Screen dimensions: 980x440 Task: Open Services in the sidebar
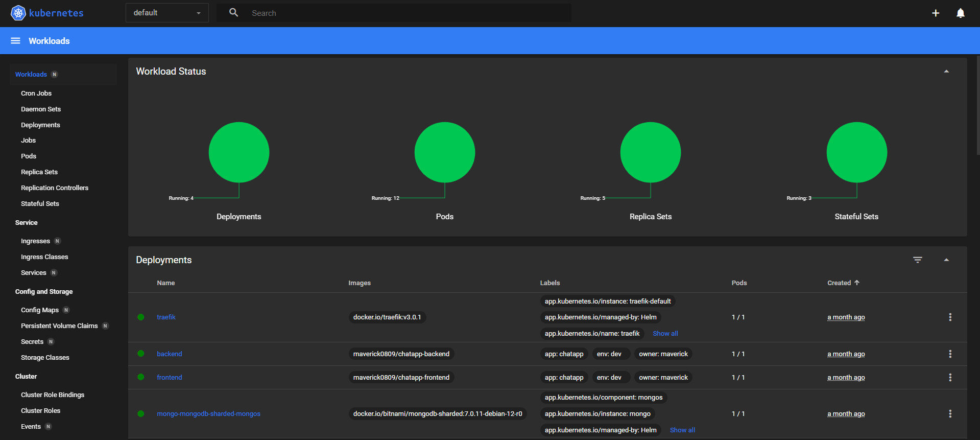click(x=34, y=273)
